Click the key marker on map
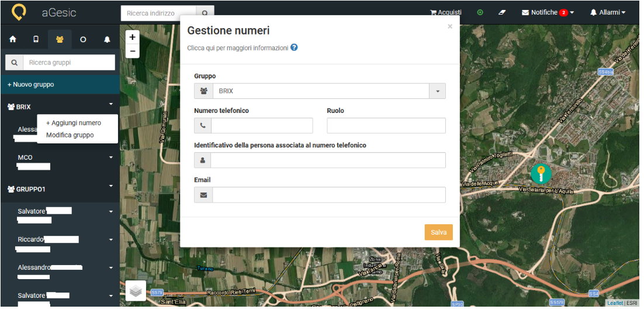Image resolution: width=644 pixels, height=309 pixels. coord(541,174)
